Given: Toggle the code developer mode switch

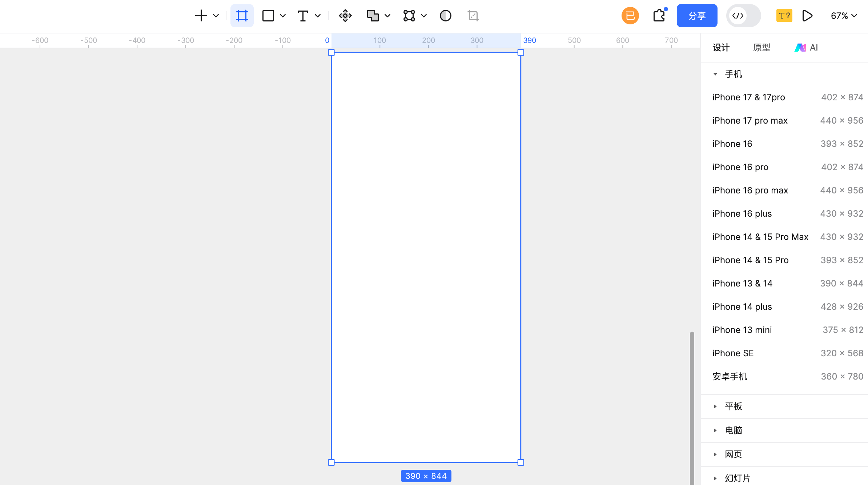Looking at the screenshot, I should 743,16.
